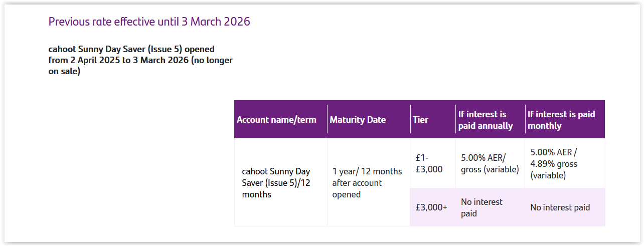Click 'If interest is paid monthly' header
This screenshot has width=644, height=246.
pyautogui.click(x=561, y=120)
